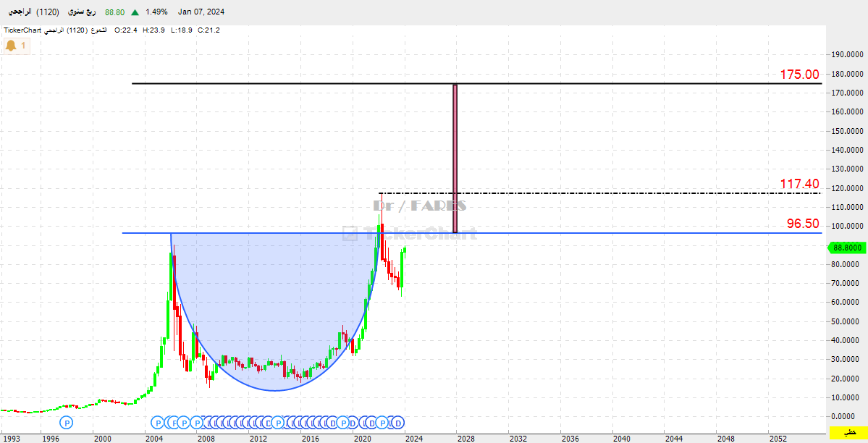The width and height of the screenshot is (868, 443).
Task: Click the 2052 year label on time axis
Action: [778, 439]
